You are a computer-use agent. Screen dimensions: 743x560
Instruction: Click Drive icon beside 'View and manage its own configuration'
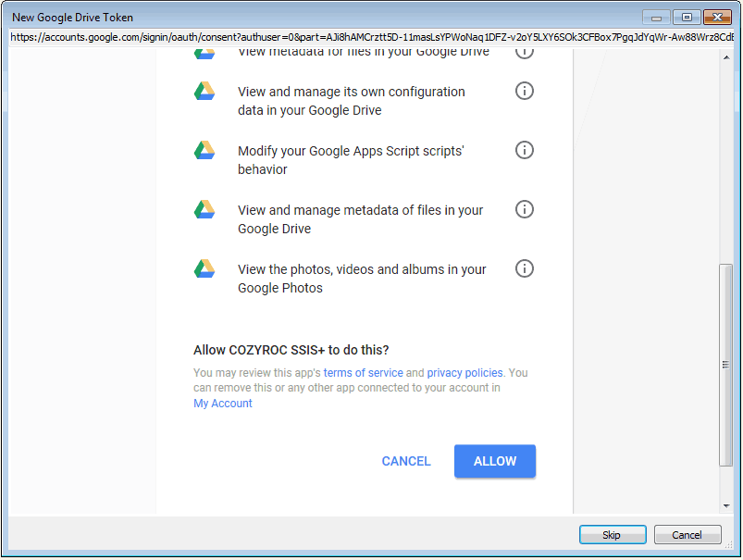point(204,91)
